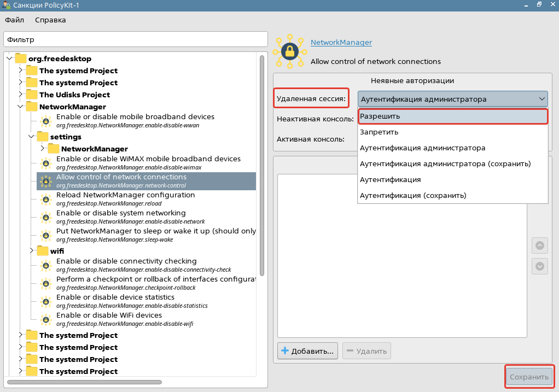Click the down arrow reorder button

coord(539,266)
